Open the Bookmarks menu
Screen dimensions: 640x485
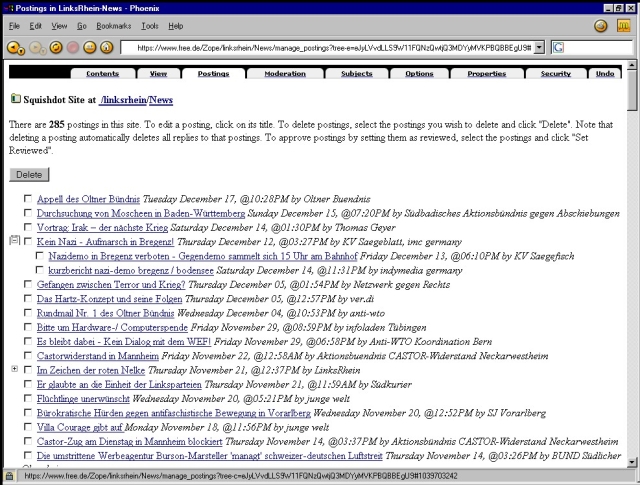(113, 25)
